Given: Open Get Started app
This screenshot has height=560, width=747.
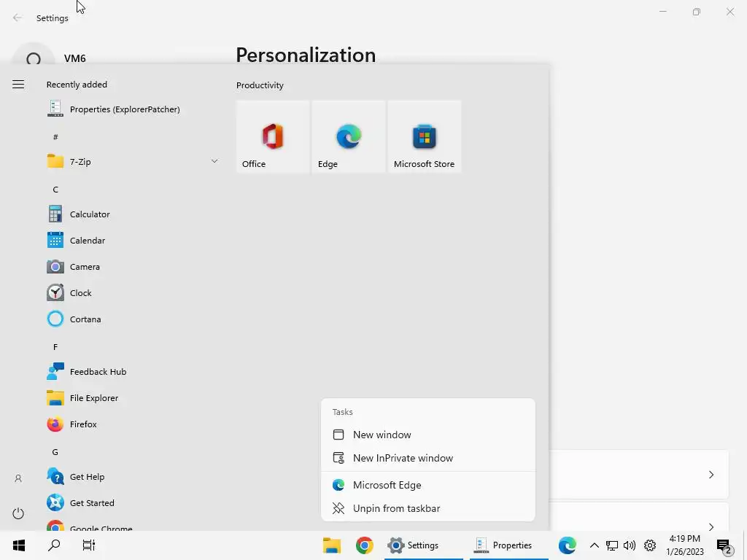Looking at the screenshot, I should click(133, 503).
